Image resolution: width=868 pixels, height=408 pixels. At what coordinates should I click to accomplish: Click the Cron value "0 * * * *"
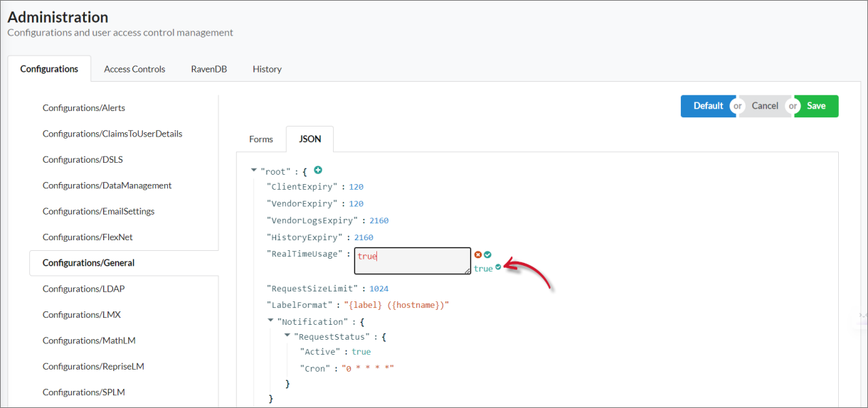pyautogui.click(x=368, y=369)
